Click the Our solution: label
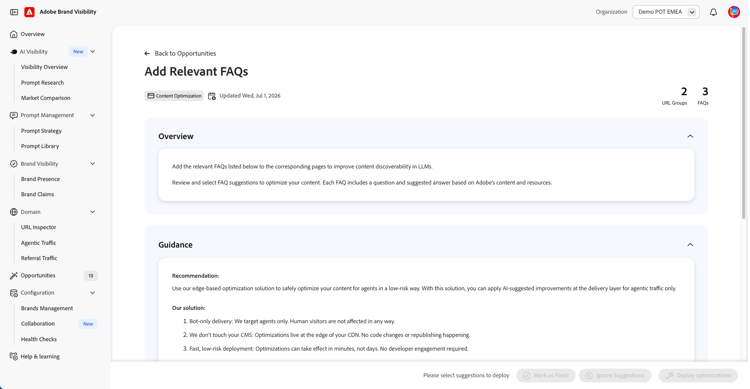The height and width of the screenshot is (389, 750). click(x=188, y=308)
